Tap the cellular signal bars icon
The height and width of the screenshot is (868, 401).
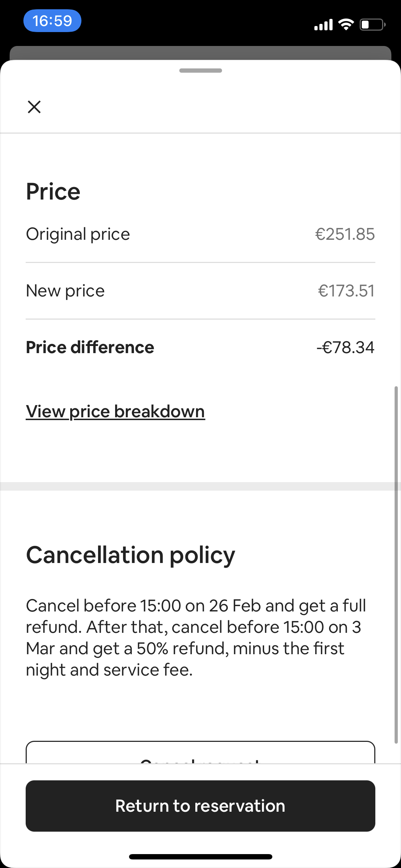pos(323,25)
